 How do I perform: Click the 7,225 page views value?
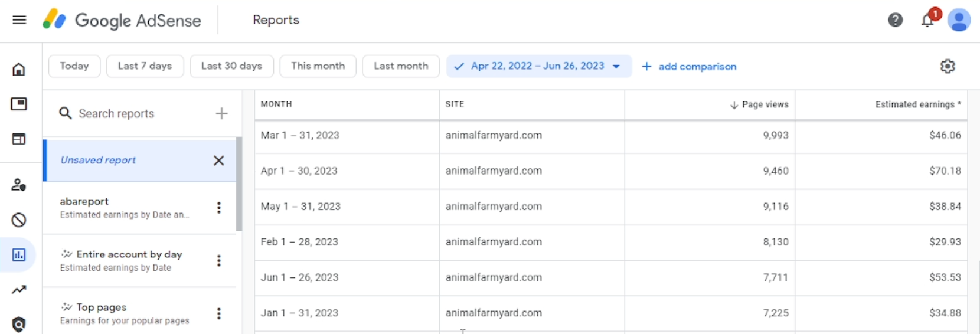coord(776,313)
